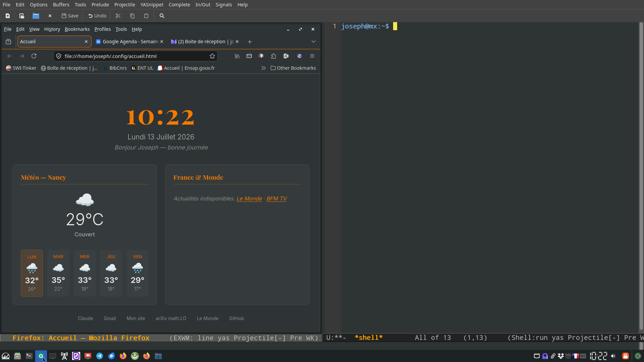Viewport: 644px width, 362px height.
Task: Click the volume speaker tray icon
Action: tap(613, 356)
